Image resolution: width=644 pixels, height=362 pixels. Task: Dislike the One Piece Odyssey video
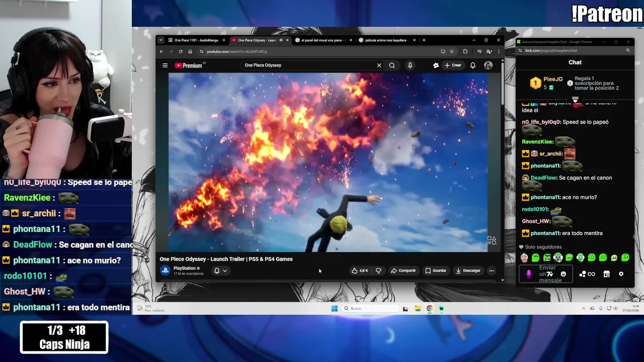pyautogui.click(x=378, y=270)
